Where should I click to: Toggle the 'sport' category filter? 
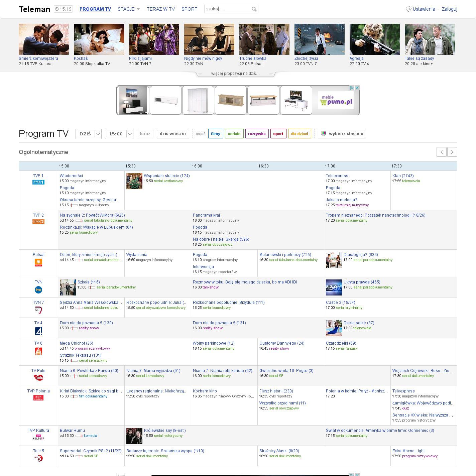click(278, 134)
